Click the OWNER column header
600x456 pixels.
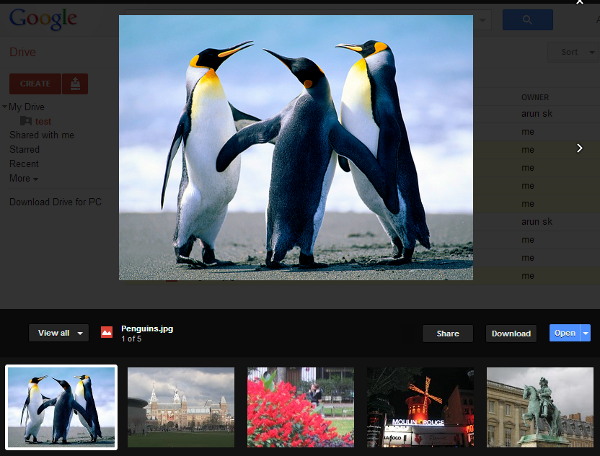[x=535, y=97]
